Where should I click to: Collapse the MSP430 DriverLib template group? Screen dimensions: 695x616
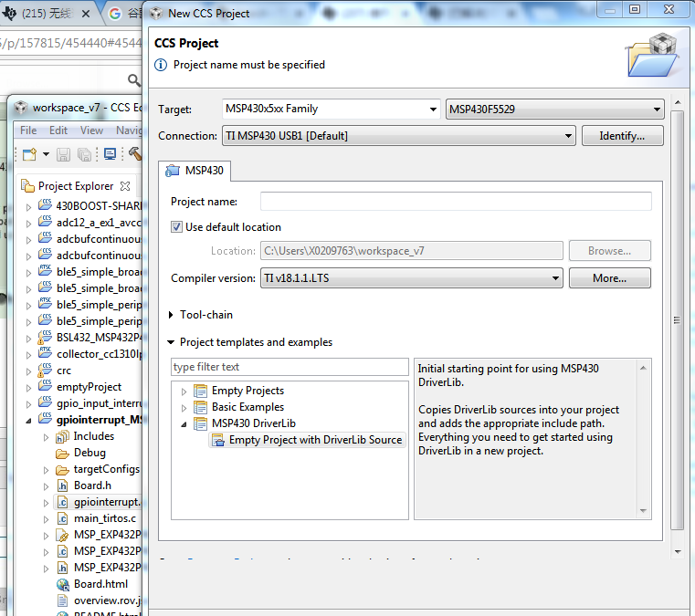[x=184, y=424]
